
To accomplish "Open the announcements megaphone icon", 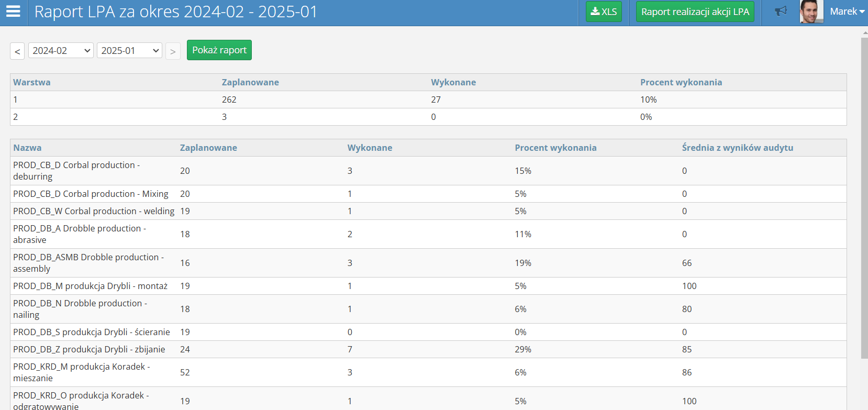I will click(x=781, y=12).
